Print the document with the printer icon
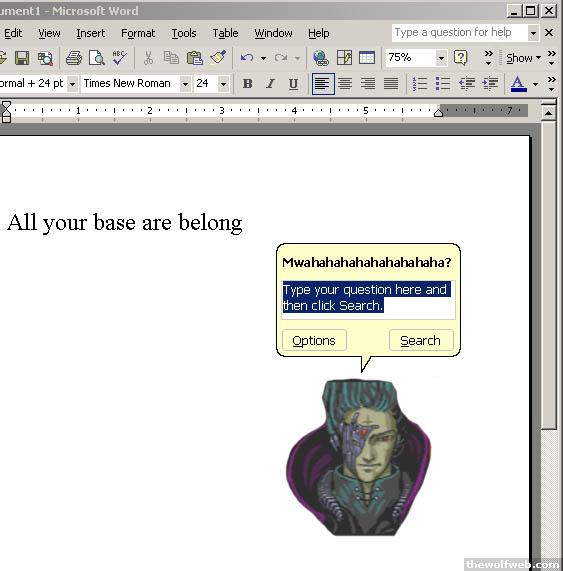This screenshot has width=563, height=571. click(74, 58)
